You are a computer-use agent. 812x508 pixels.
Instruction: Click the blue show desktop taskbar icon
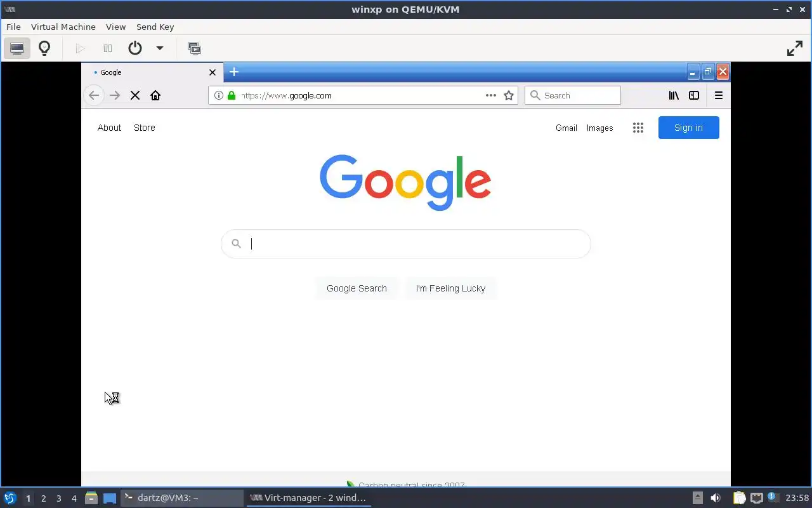(x=110, y=498)
